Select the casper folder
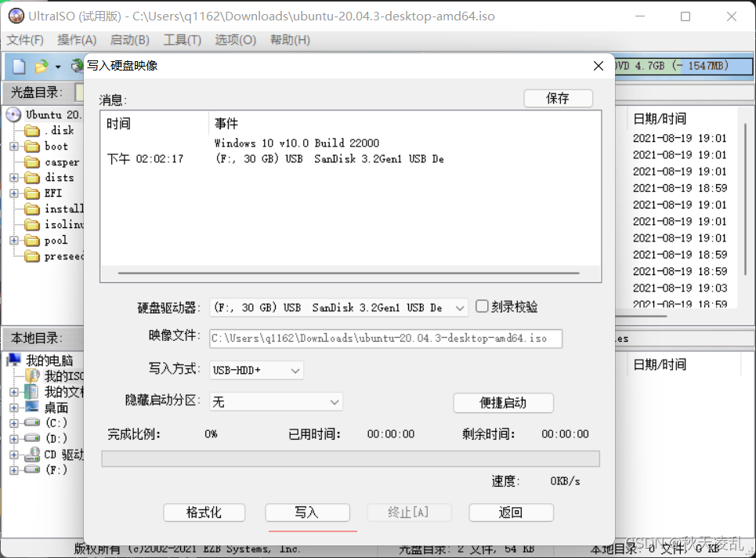The width and height of the screenshot is (756, 558). 52,162
